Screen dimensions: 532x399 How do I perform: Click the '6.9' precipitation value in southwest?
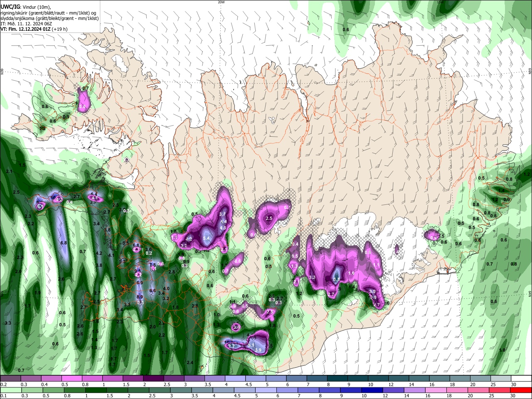click(x=140, y=283)
